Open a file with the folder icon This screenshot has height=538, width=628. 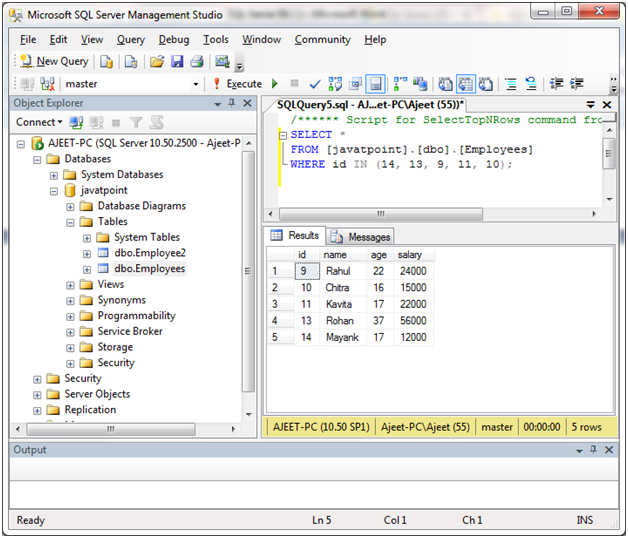(157, 61)
